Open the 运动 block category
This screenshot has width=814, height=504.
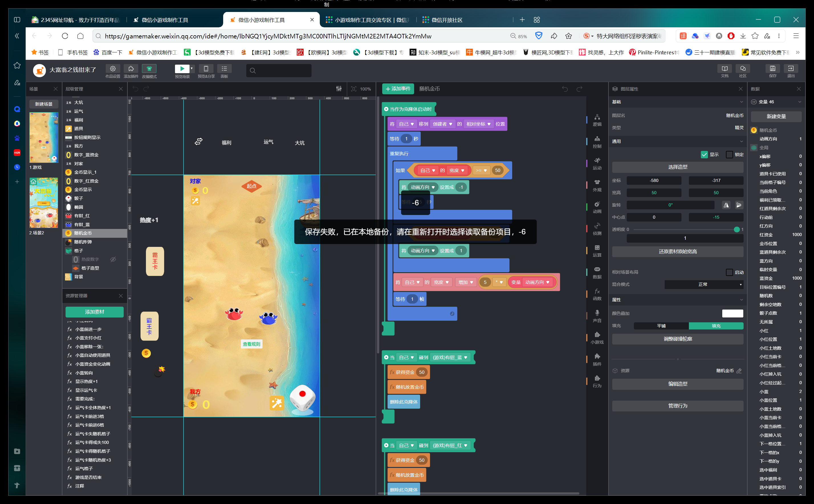[x=597, y=163]
